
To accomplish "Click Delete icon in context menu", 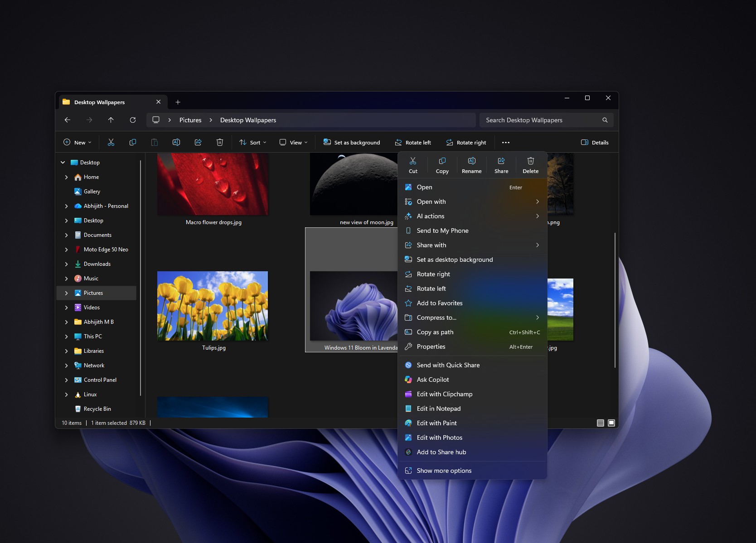I will coord(531,161).
